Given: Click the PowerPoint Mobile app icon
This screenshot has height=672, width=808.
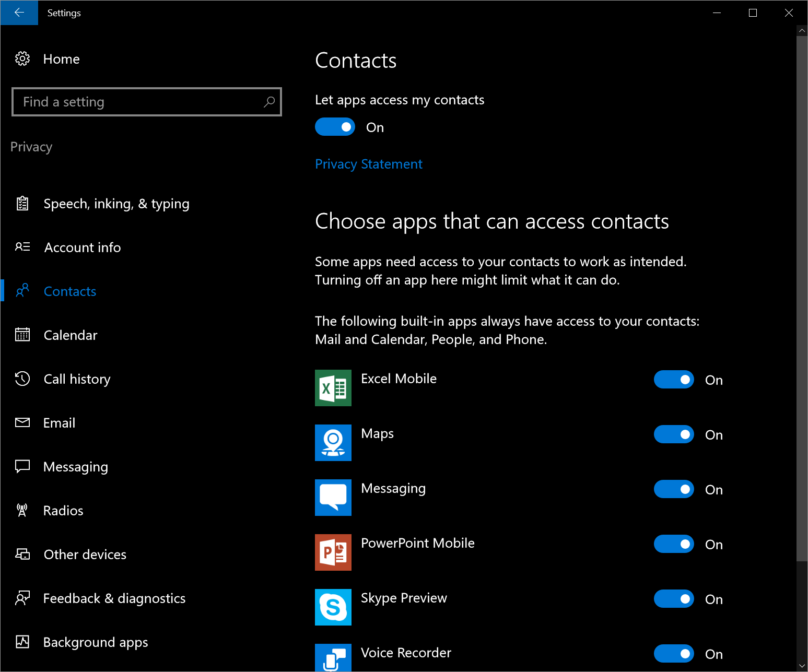Looking at the screenshot, I should [x=333, y=552].
